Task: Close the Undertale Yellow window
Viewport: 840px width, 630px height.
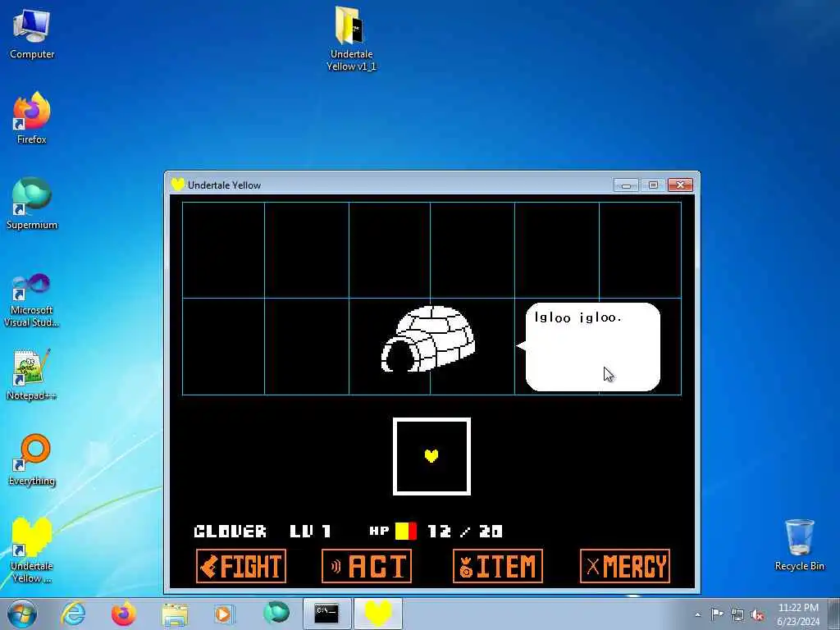Action: tap(680, 185)
